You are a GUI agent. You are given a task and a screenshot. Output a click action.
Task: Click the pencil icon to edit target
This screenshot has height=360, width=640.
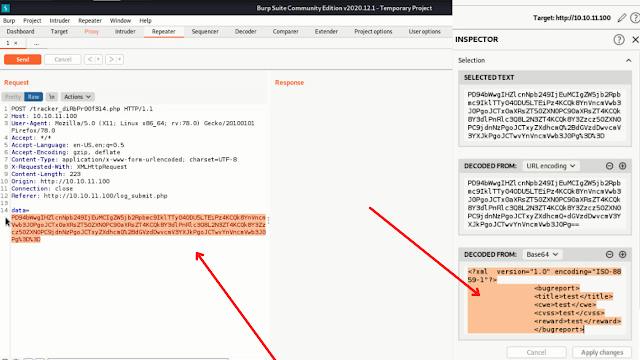tap(622, 18)
